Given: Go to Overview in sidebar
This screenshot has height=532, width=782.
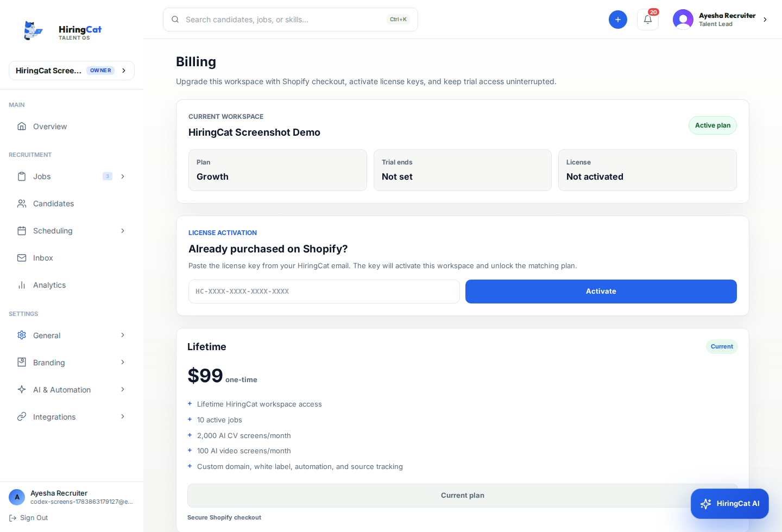Looking at the screenshot, I should 72,126.
